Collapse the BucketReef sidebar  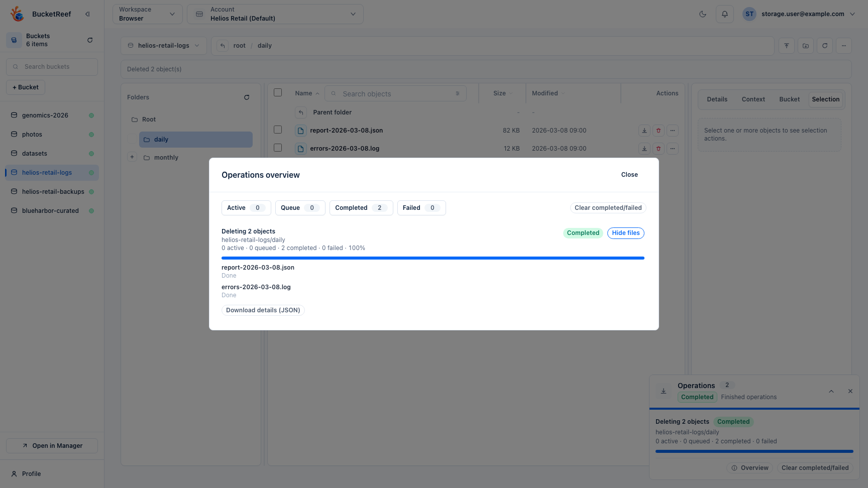[x=87, y=14]
